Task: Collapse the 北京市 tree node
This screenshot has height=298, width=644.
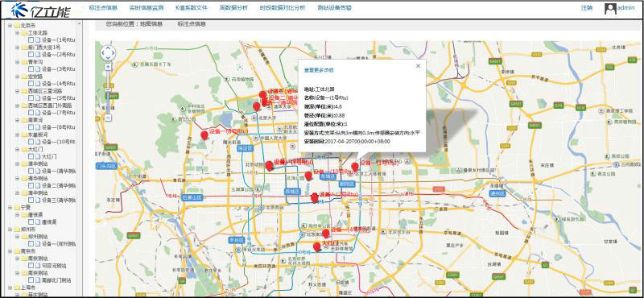Action: [x=10, y=26]
